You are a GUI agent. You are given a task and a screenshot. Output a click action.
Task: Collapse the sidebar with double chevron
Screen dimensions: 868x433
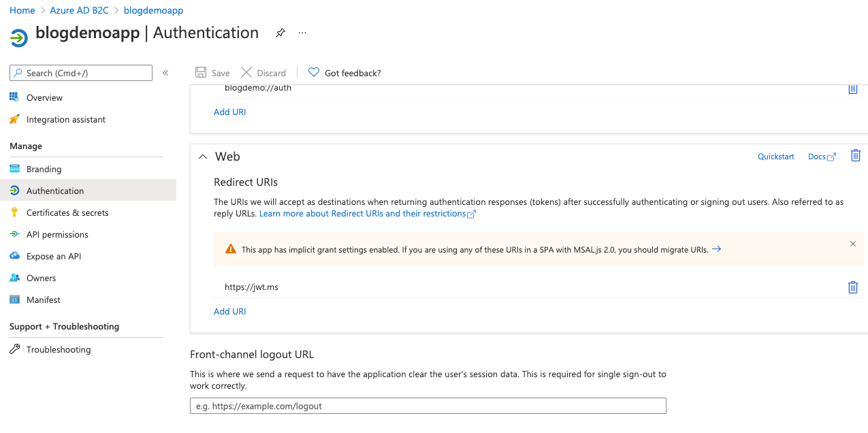165,73
